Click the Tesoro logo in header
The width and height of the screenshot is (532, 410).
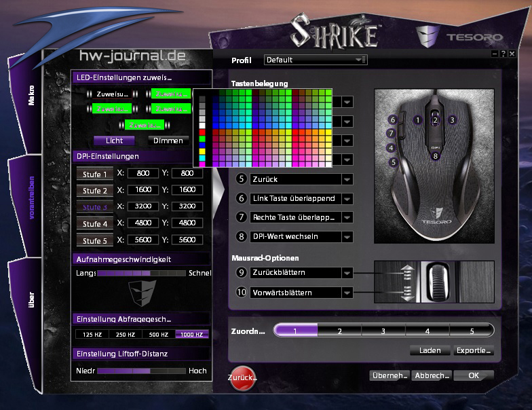tap(459, 37)
